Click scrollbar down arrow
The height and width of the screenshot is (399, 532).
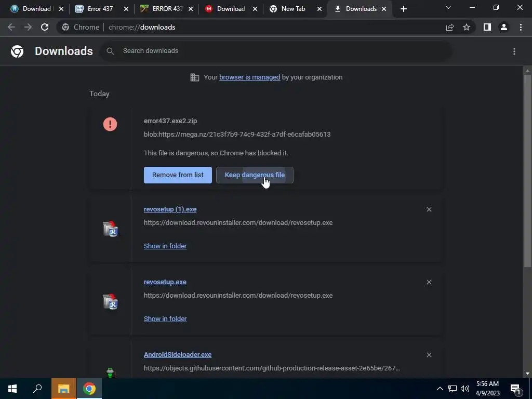527,374
